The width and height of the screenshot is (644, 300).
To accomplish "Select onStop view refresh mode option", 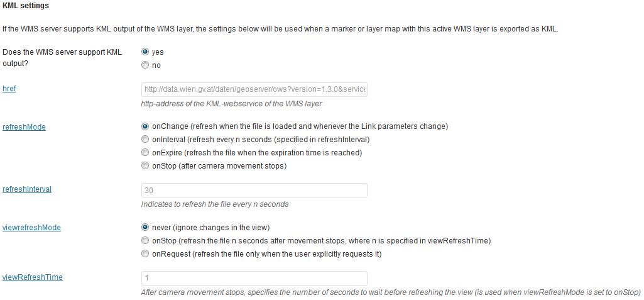I will click(145, 240).
